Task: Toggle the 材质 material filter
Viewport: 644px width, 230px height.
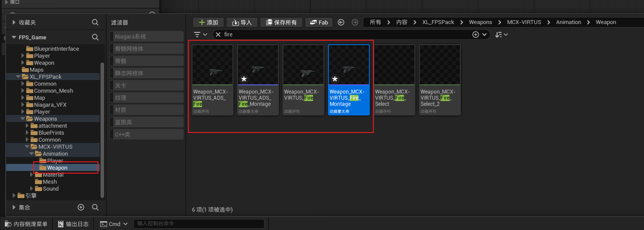Action: [146, 110]
